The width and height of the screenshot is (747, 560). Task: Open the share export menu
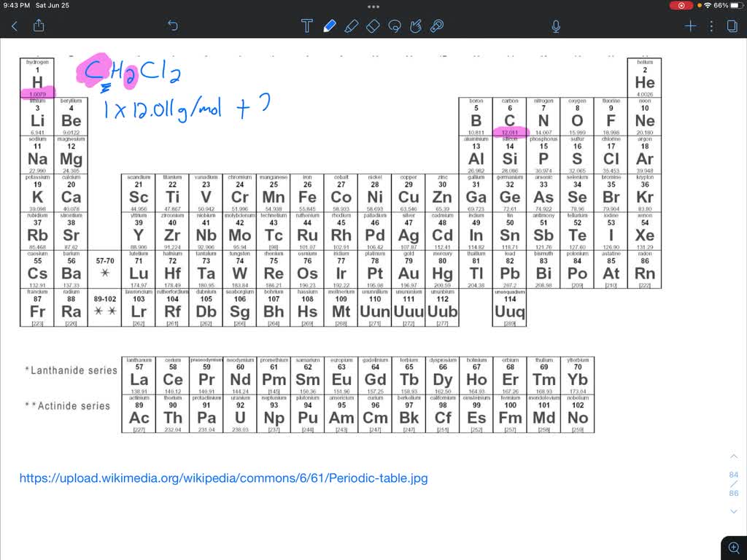click(x=39, y=26)
